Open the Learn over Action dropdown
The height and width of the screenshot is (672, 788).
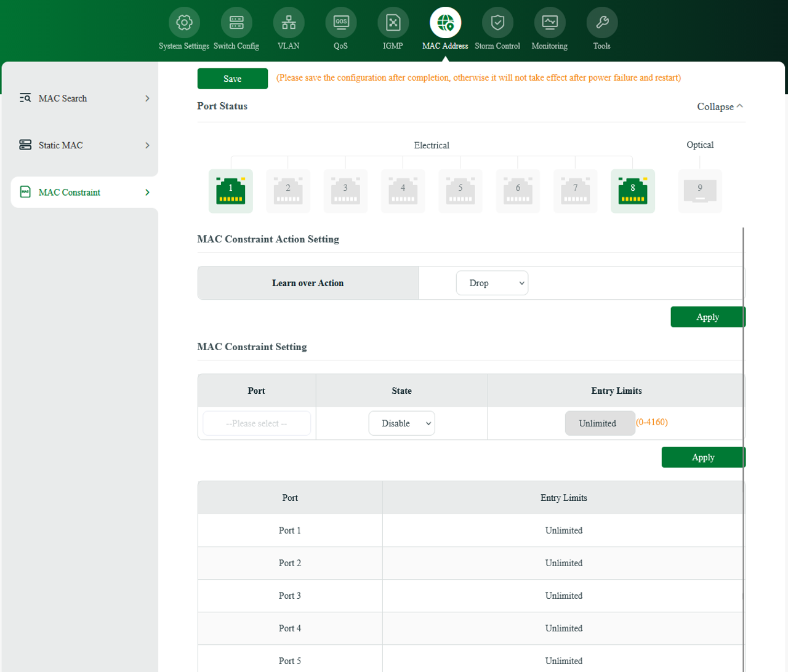pos(492,282)
